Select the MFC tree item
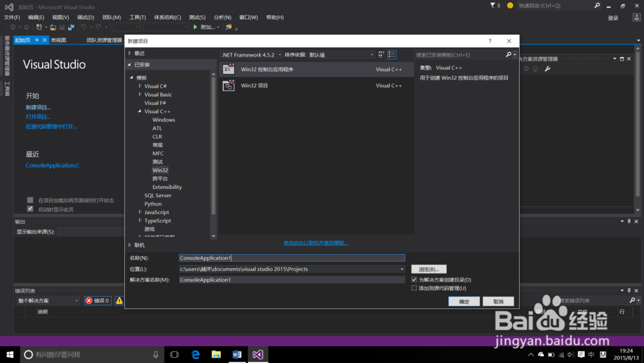Image resolution: width=644 pixels, height=363 pixels. 158,153
